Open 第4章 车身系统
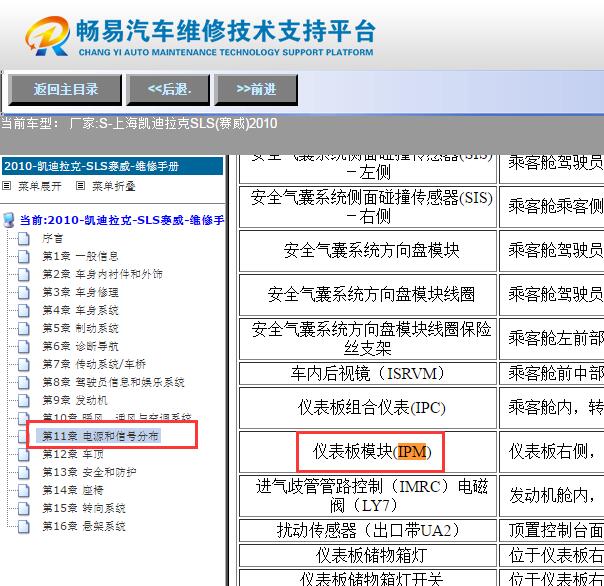Screen dimensions: 604x586 click(80, 310)
